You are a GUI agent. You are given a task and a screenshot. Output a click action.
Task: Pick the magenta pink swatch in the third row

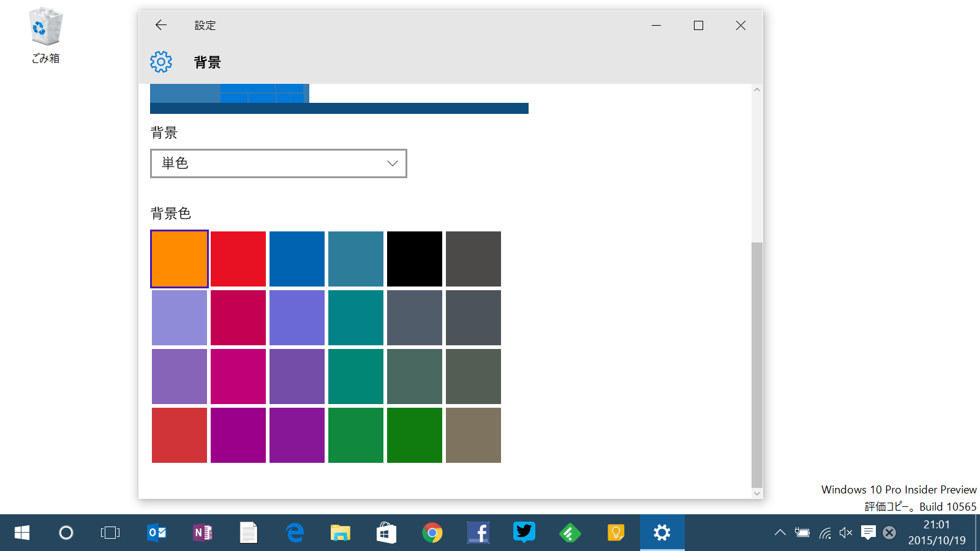coord(238,377)
